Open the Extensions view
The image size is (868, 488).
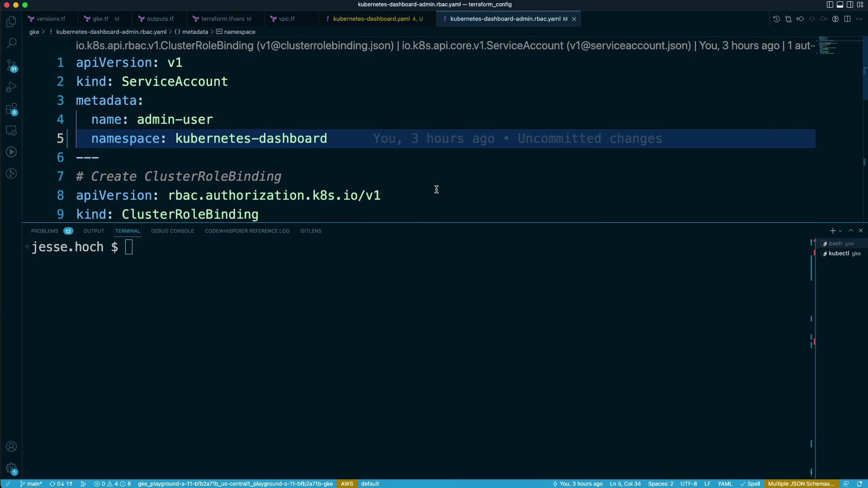[x=11, y=109]
